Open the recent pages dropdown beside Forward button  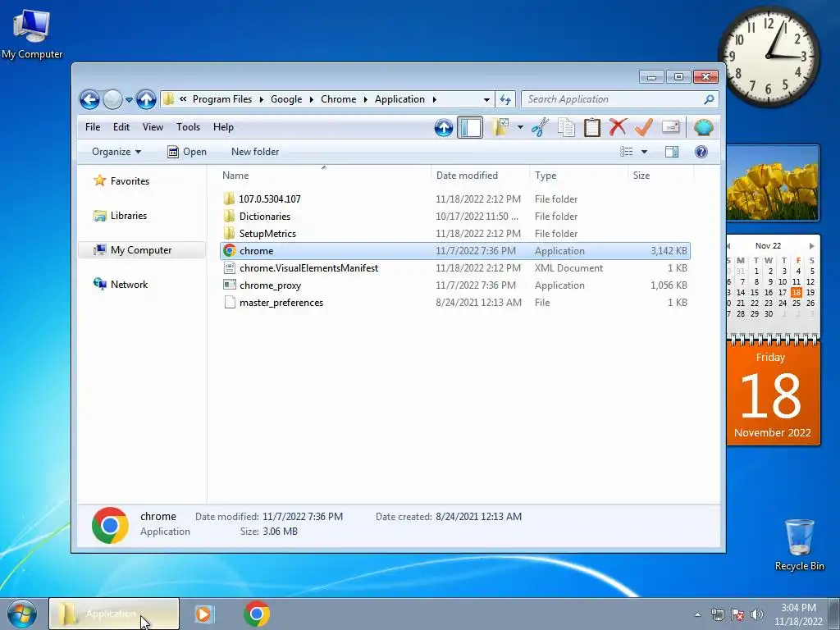tap(129, 100)
